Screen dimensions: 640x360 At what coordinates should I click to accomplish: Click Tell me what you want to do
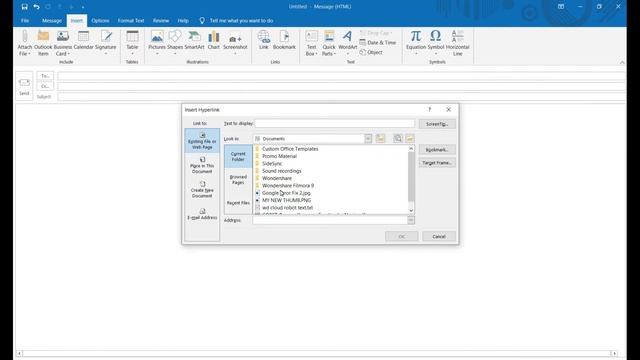[241, 20]
